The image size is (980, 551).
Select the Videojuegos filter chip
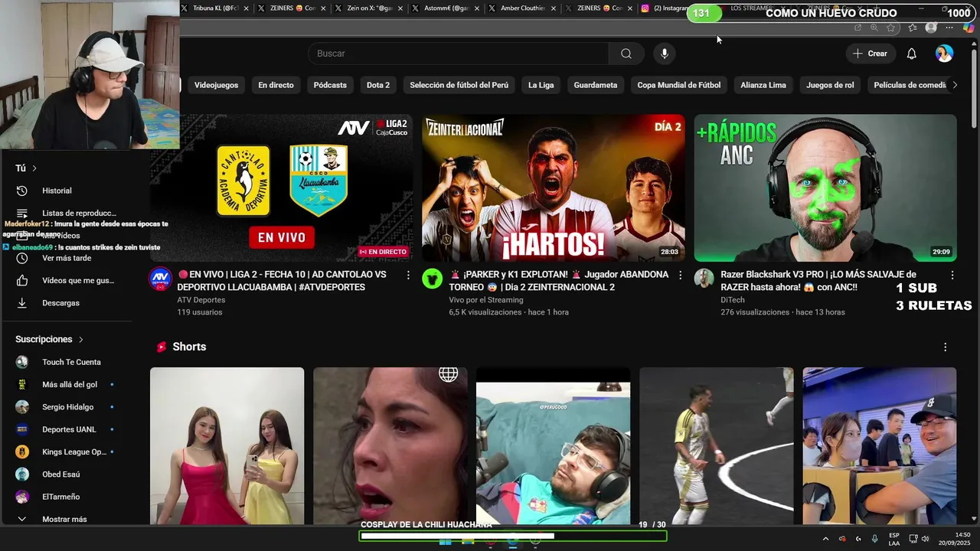coord(216,85)
